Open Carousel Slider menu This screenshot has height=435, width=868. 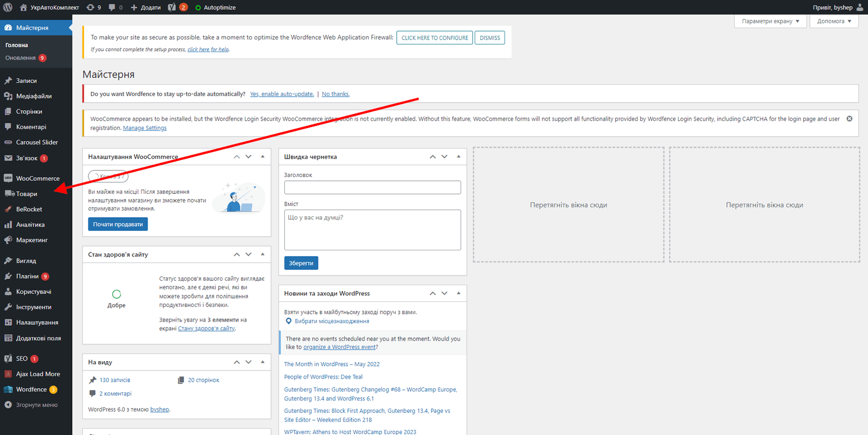pyautogui.click(x=36, y=142)
